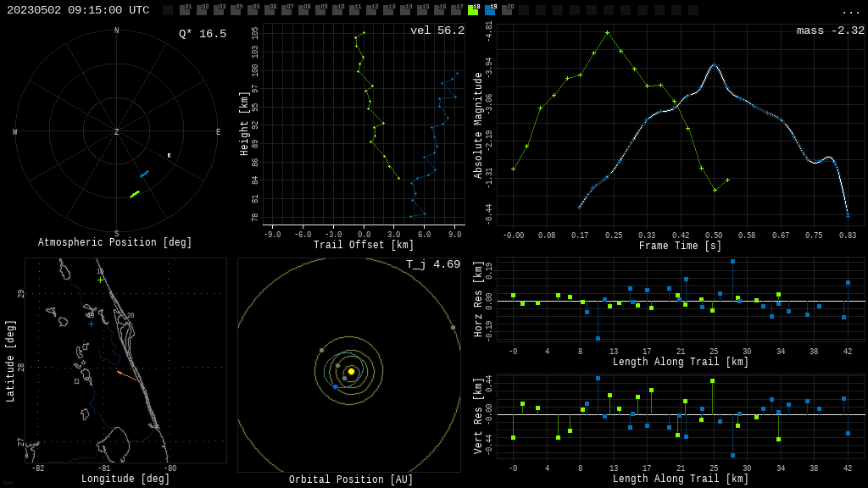The height and width of the screenshot is (488, 868).
Task: Click the E compass label
Action: click(218, 132)
